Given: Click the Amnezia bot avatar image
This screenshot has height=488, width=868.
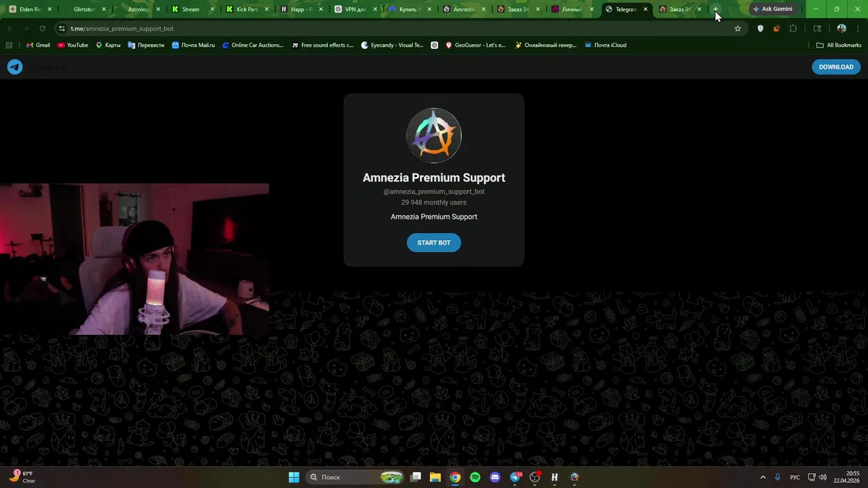Looking at the screenshot, I should (x=434, y=136).
